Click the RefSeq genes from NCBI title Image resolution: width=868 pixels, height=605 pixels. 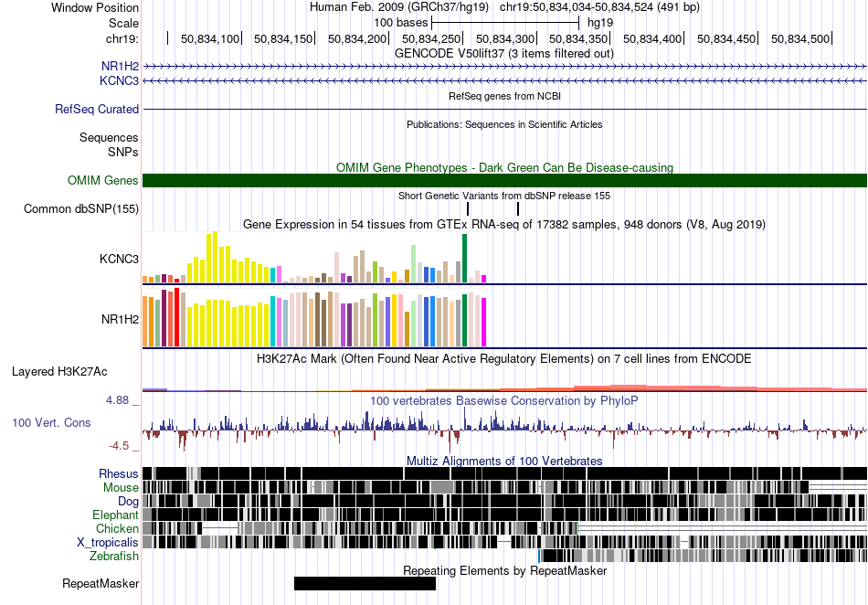504,96
